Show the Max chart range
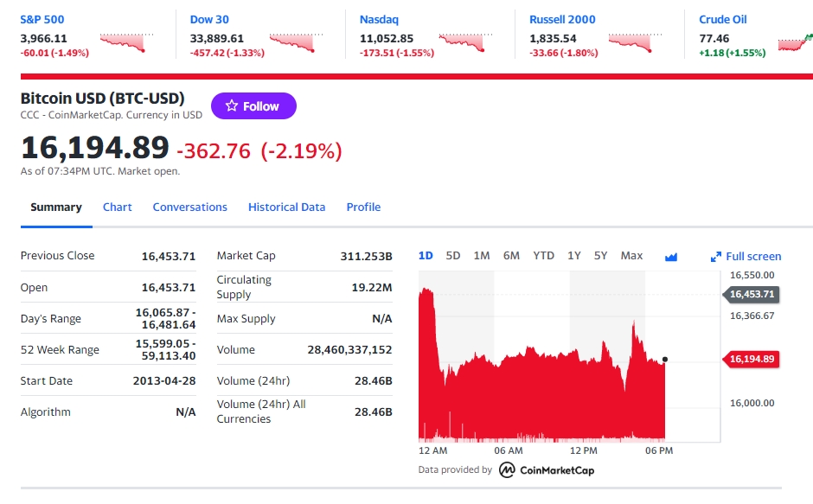Screen dimensions: 813x504 pos(631,256)
